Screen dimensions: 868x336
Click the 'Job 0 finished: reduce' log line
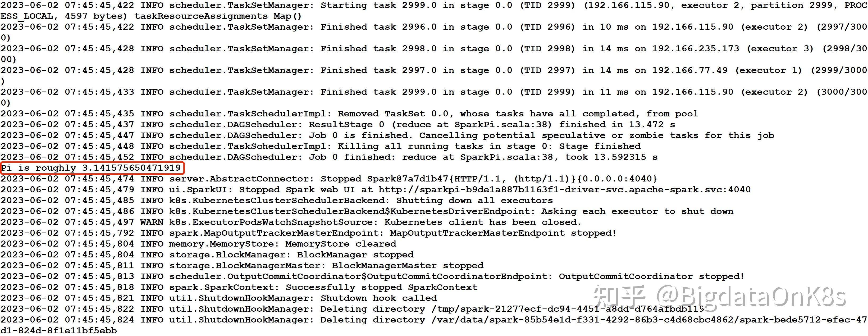[x=329, y=157]
